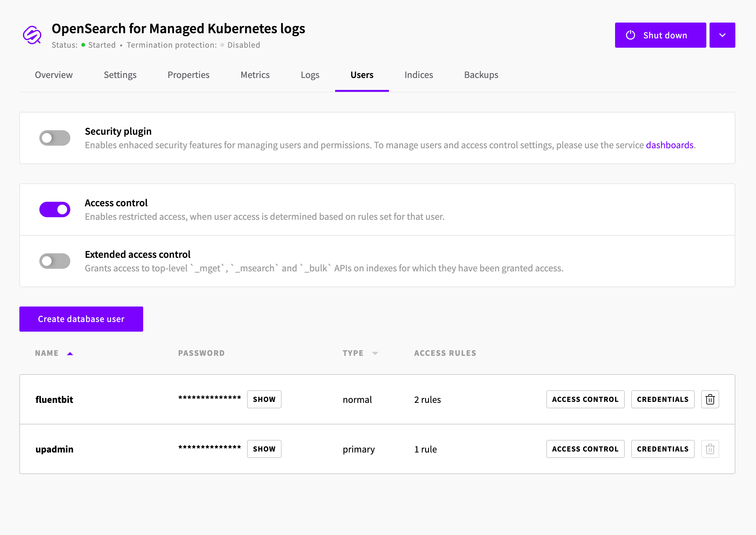
Task: Enable Extended access control switch
Action: click(55, 261)
